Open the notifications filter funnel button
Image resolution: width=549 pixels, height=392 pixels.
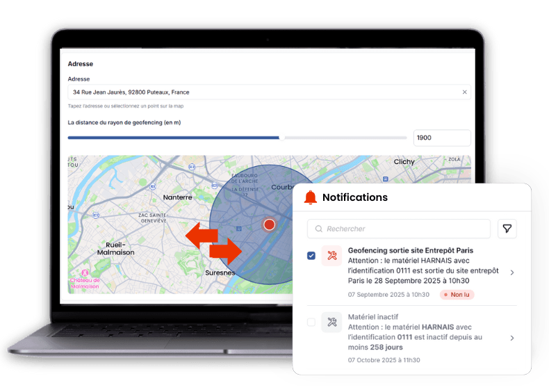[507, 229]
